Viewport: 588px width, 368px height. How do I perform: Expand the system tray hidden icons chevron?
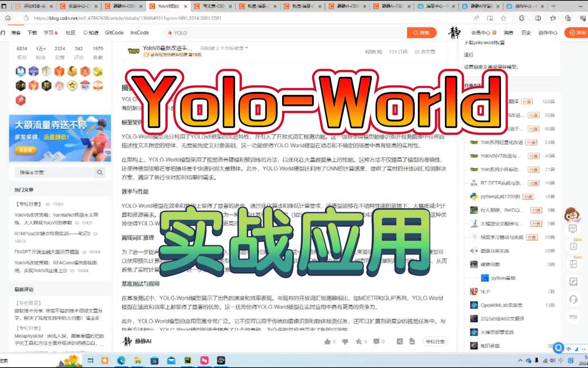[x=520, y=361]
